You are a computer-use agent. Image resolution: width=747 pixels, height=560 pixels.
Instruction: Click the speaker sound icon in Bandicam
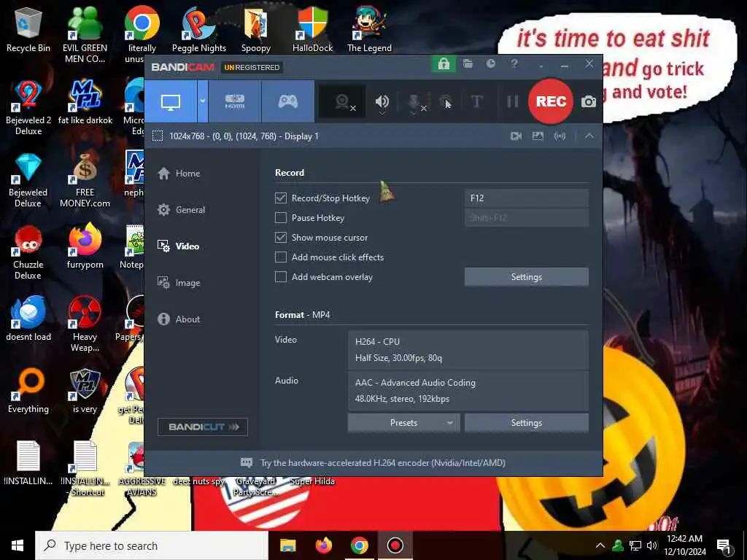tap(382, 102)
